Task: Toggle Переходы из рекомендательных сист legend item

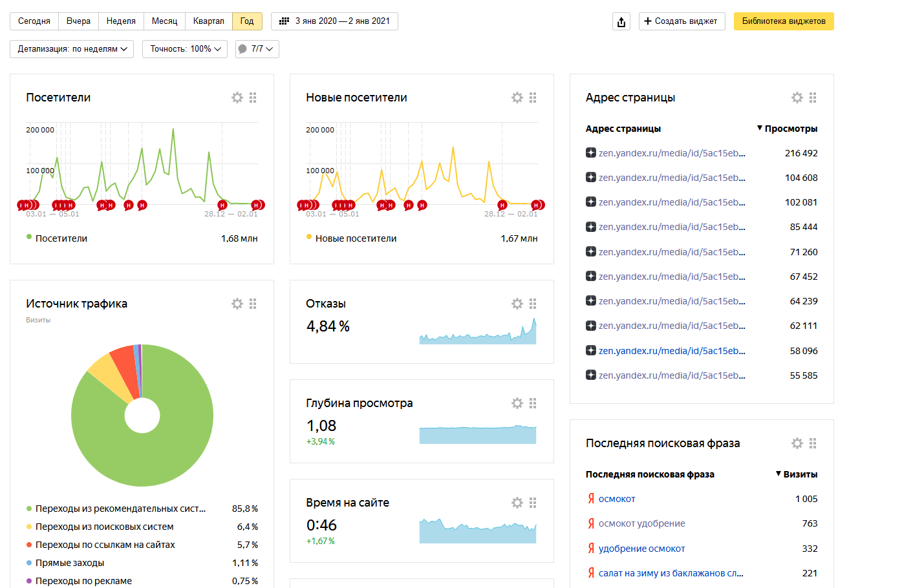Action: point(116,509)
